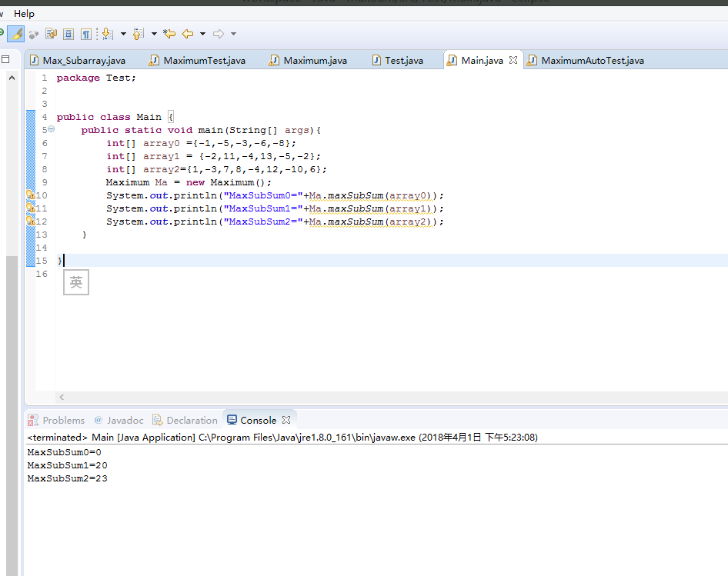The image size is (728, 576).
Task: Open the Back history dropdown arrow
Action: click(x=202, y=34)
